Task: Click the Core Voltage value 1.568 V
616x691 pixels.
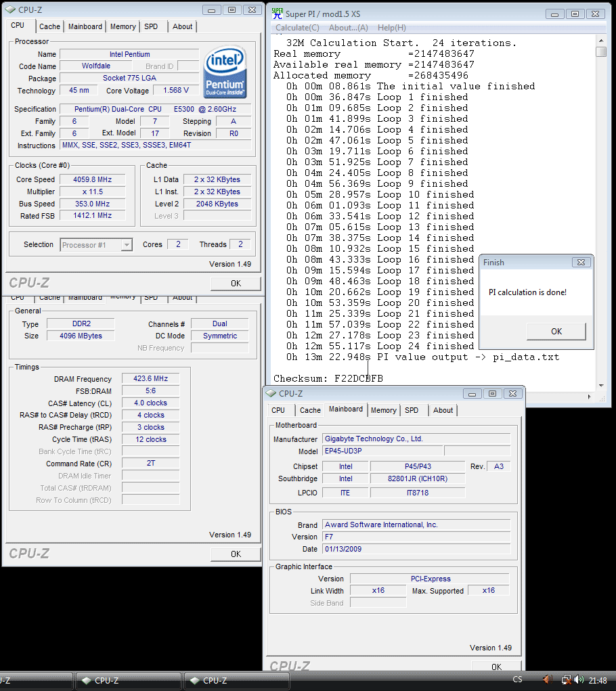Action: click(176, 90)
